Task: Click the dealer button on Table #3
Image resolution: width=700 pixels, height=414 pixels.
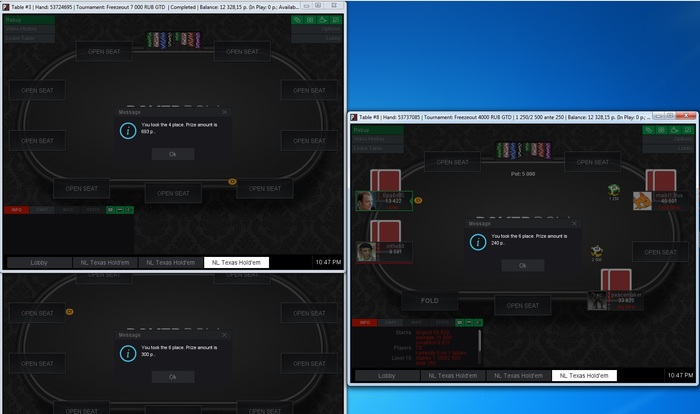Action: coord(232,182)
